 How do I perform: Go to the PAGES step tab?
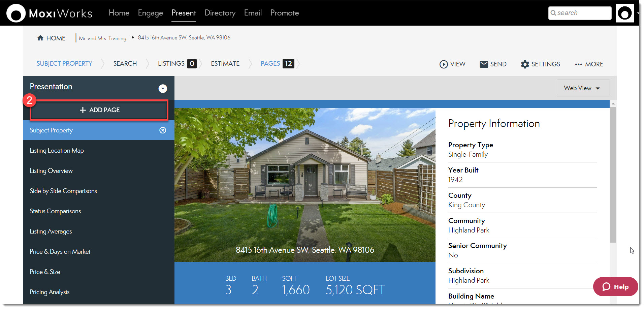(270, 63)
